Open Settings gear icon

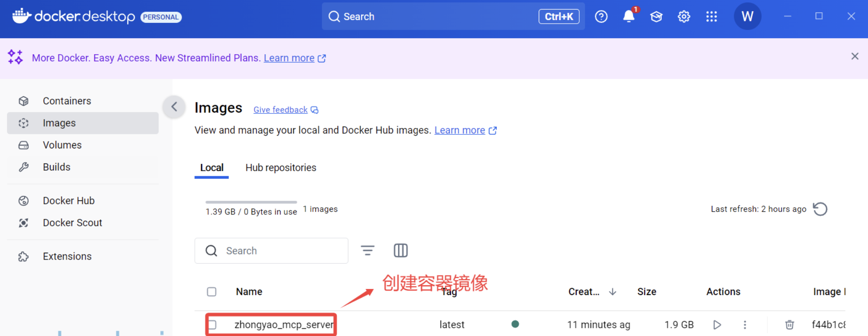point(684,17)
